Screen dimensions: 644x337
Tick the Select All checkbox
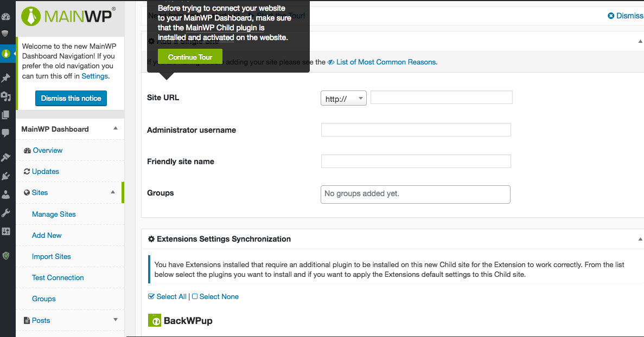(x=151, y=296)
